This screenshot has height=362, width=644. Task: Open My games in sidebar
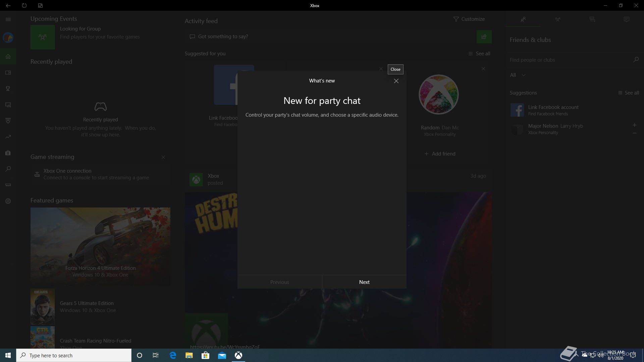click(8, 72)
